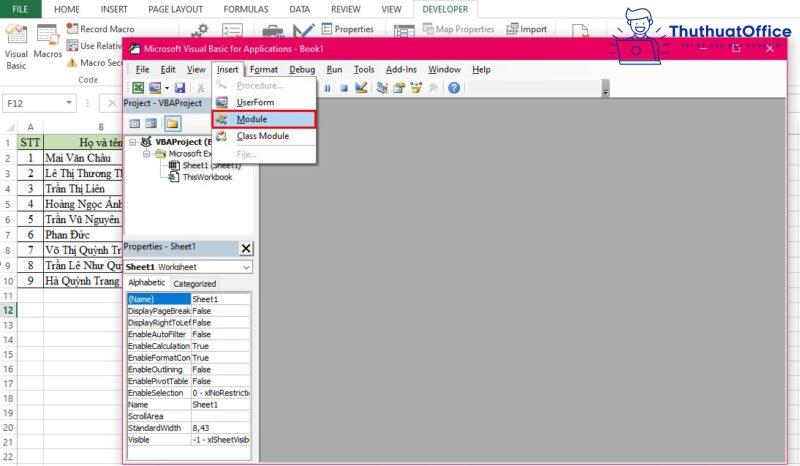
Task: Click Use Relative References in Excel ribbon
Action: (94, 46)
